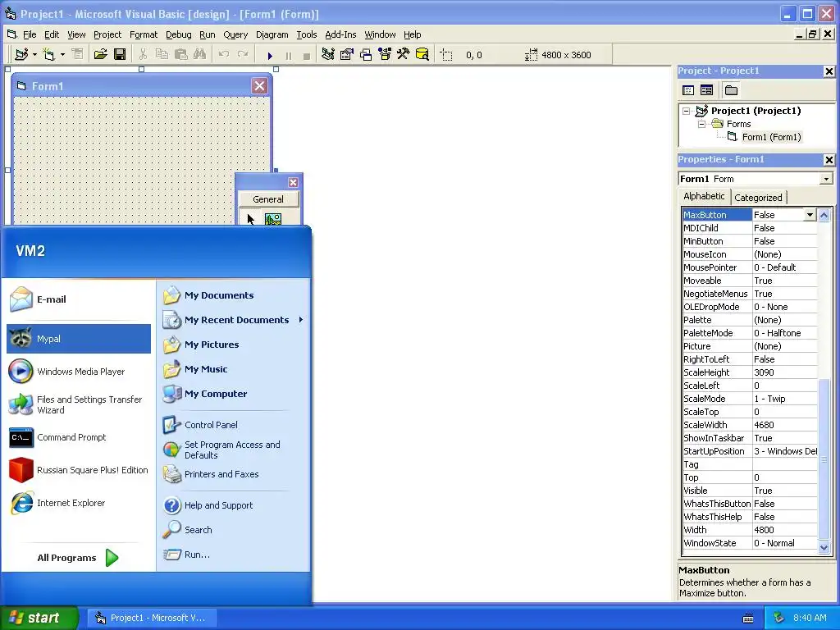Open the Form1 Form object dropdown
The height and width of the screenshot is (630, 840).
[827, 179]
